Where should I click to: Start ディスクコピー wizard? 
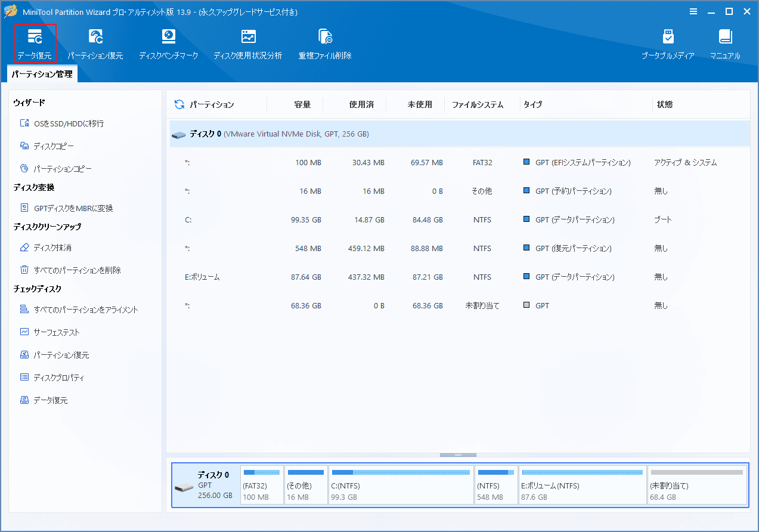pos(47,146)
